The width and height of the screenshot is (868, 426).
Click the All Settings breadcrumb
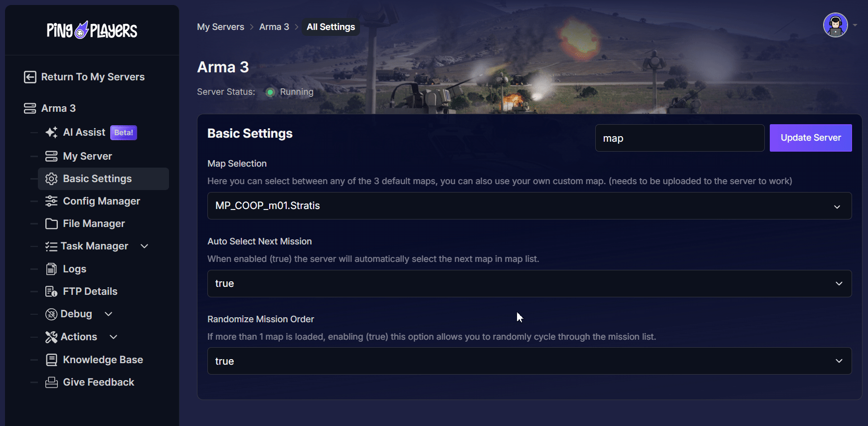[x=331, y=27]
